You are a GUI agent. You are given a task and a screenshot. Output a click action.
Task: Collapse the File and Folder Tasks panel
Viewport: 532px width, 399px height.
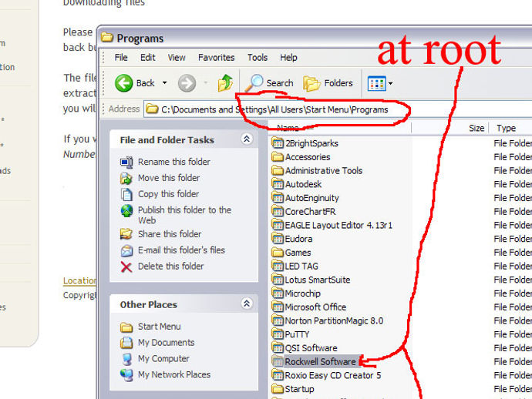247,139
